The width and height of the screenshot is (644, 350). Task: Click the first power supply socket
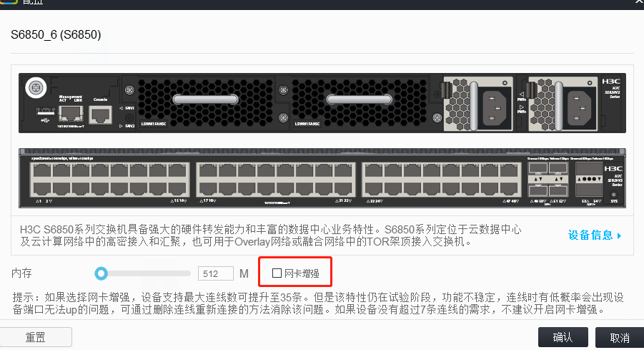coord(495,108)
